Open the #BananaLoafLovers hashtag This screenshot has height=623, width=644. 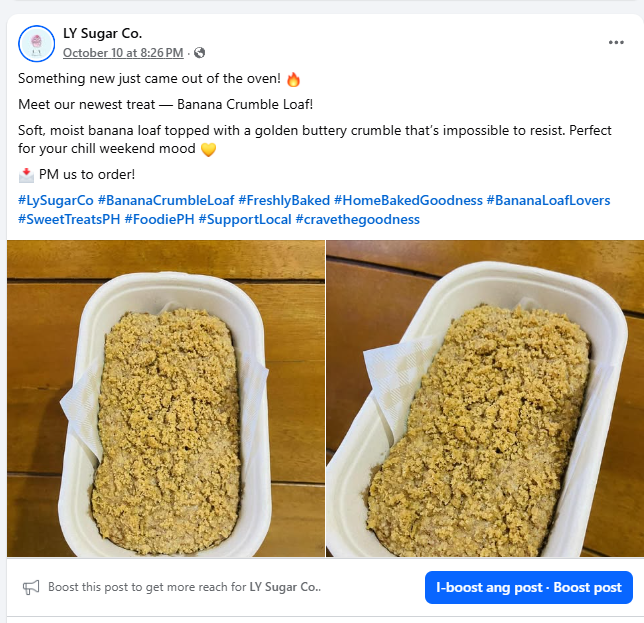point(548,200)
